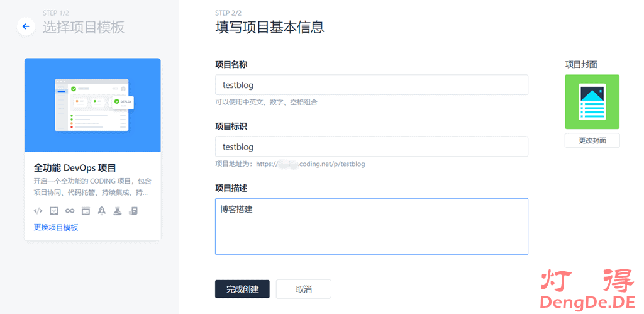The image size is (644, 314).
Task: Click the 全功能 DevOps 项目 card title
Action: 75,167
